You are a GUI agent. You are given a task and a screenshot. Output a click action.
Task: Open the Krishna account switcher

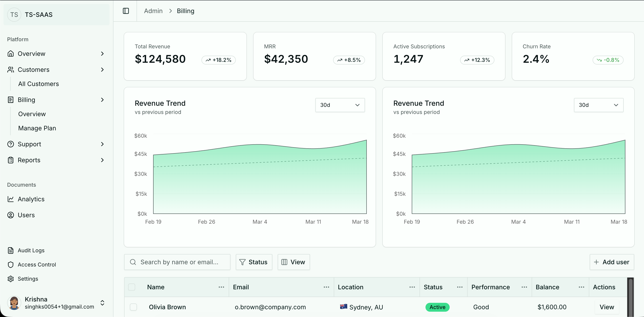(x=102, y=303)
